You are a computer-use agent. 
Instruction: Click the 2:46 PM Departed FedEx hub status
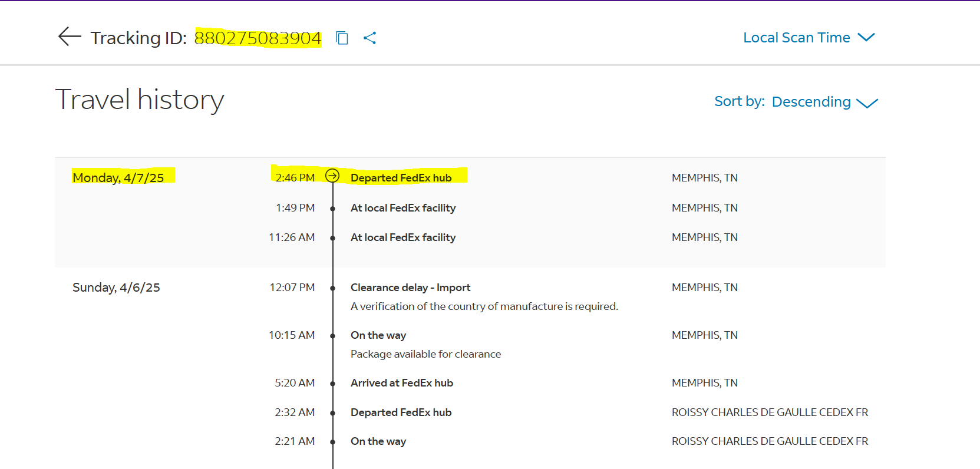(x=401, y=177)
